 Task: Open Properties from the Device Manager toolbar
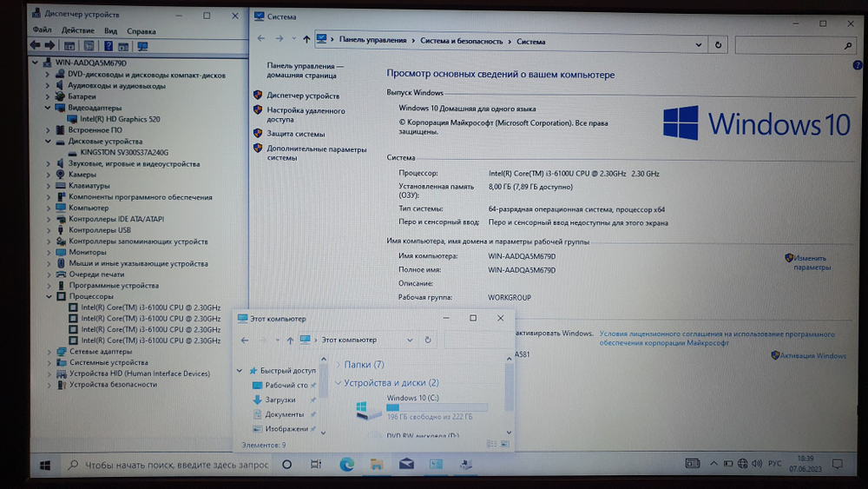89,46
